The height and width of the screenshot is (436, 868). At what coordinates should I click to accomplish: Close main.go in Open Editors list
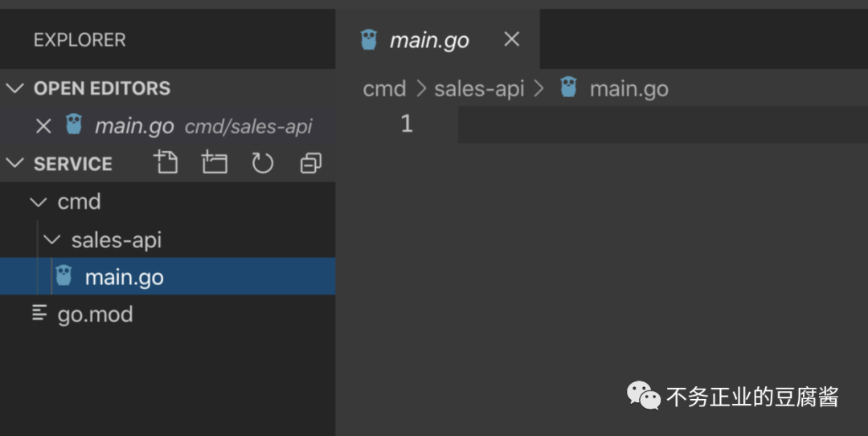click(x=43, y=126)
